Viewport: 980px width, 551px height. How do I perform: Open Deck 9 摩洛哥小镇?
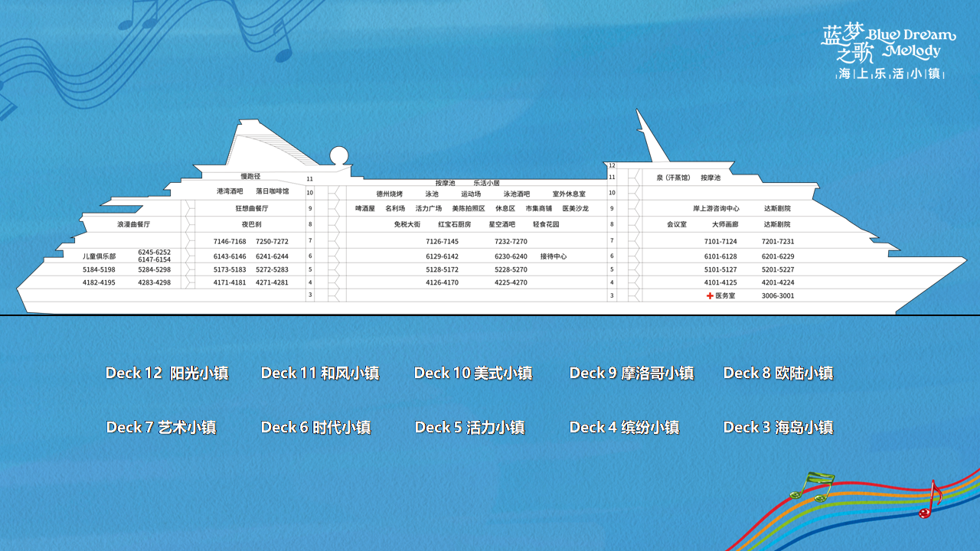(x=632, y=373)
